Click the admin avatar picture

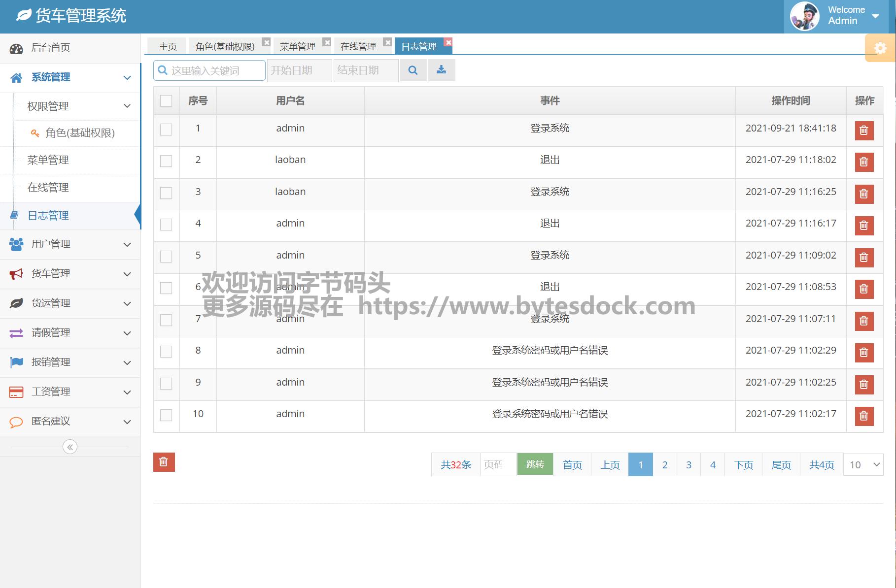(804, 16)
